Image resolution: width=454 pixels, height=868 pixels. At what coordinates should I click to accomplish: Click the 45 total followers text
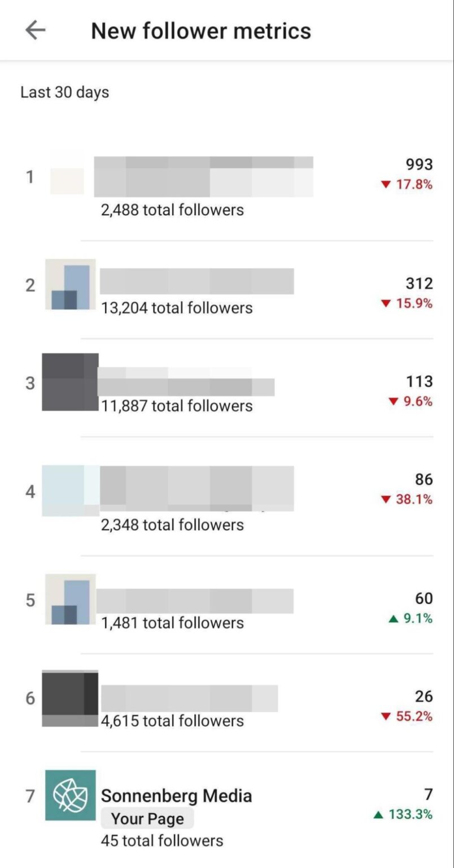tap(162, 840)
